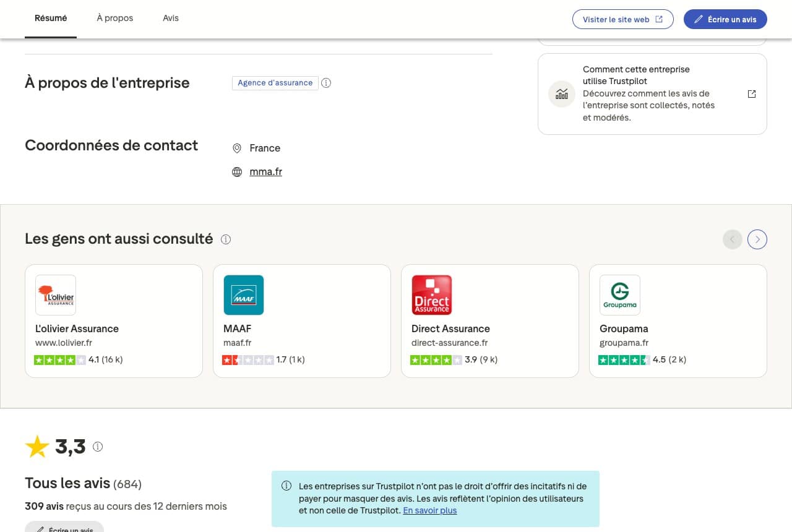Screen dimensions: 792x532
Task: Click the À propos de l'entreprise heading
Action: point(107,83)
